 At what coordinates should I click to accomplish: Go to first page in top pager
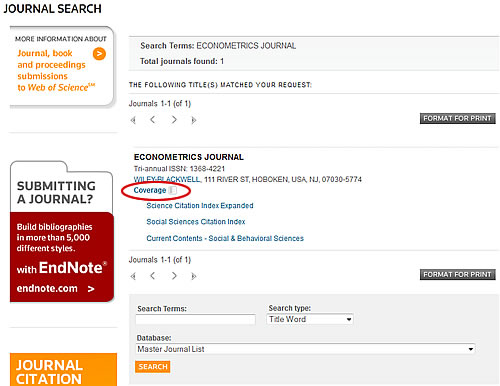(133, 120)
